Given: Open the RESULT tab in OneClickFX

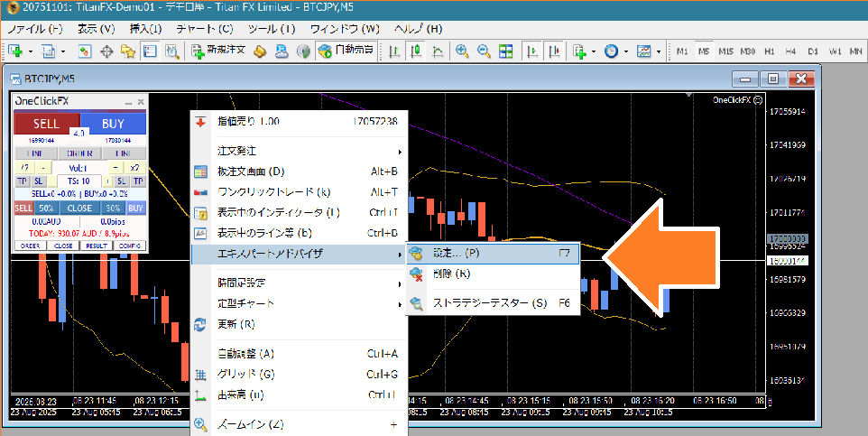Looking at the screenshot, I should (97, 246).
